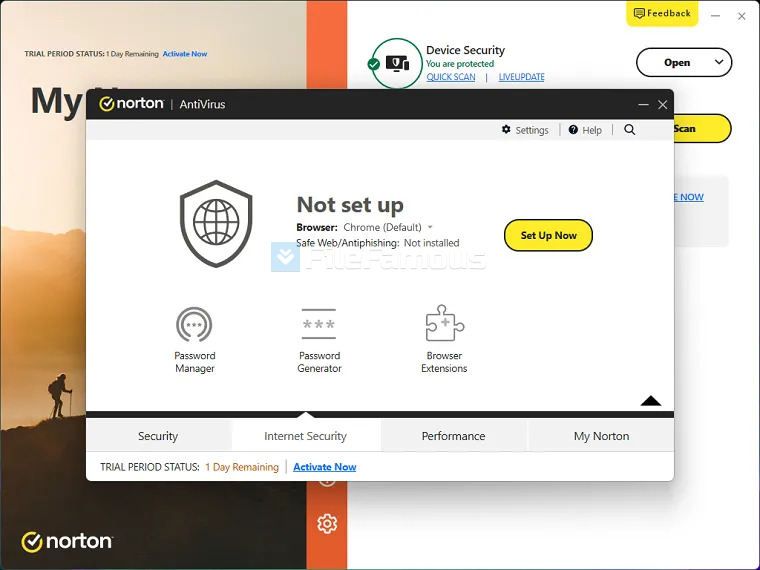This screenshot has width=760, height=570.
Task: Click the 'Not set up' heading
Action: (x=350, y=205)
